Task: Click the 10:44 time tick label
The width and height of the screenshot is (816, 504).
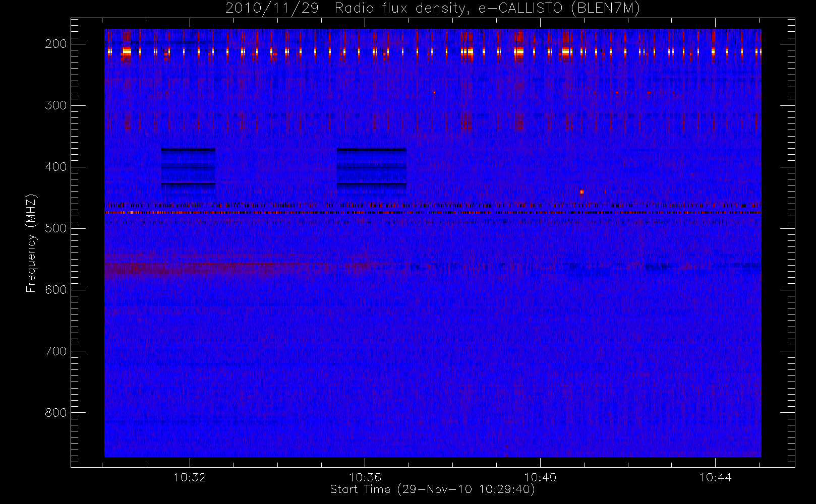Action: [x=715, y=477]
